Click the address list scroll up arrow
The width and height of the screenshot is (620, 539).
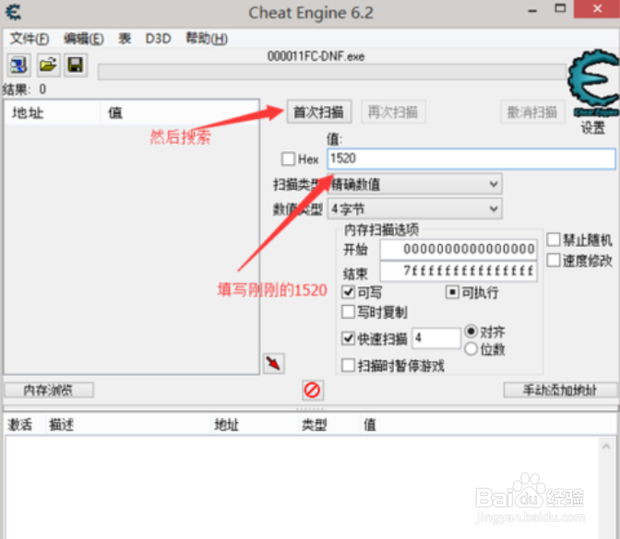click(x=606, y=446)
